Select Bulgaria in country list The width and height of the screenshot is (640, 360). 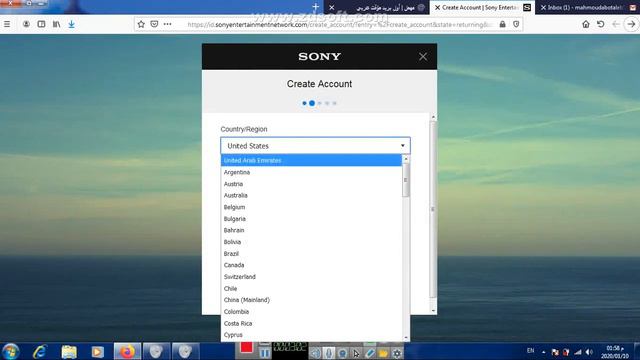pyautogui.click(x=311, y=219)
